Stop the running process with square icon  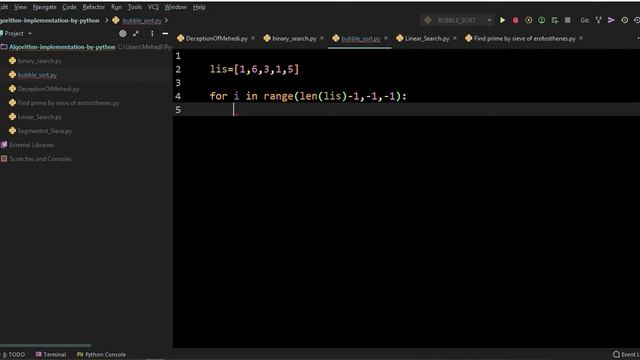click(568, 20)
